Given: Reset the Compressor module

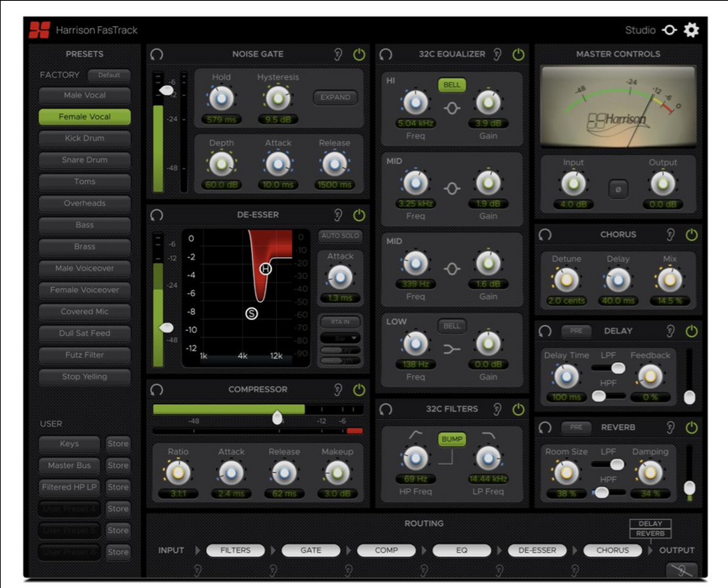Looking at the screenshot, I should pyautogui.click(x=157, y=390).
